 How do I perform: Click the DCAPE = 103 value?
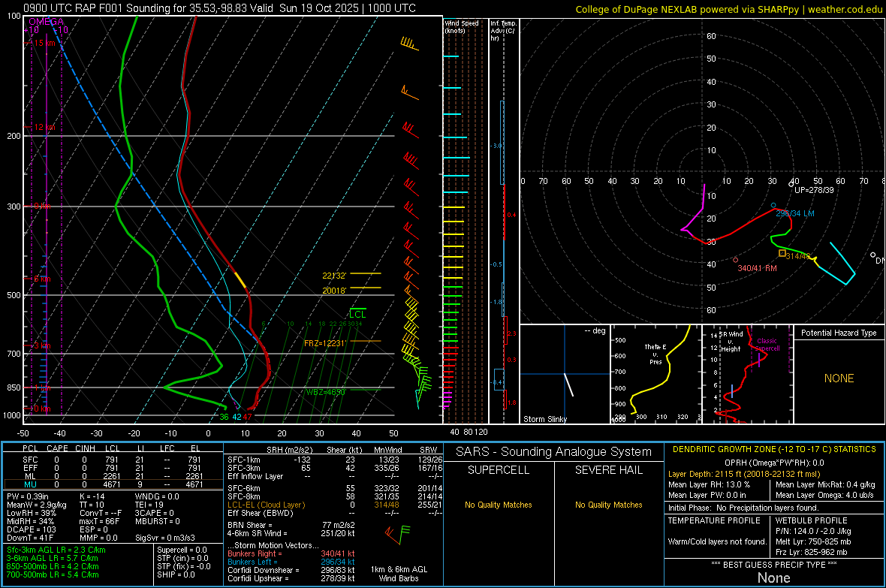32,529
